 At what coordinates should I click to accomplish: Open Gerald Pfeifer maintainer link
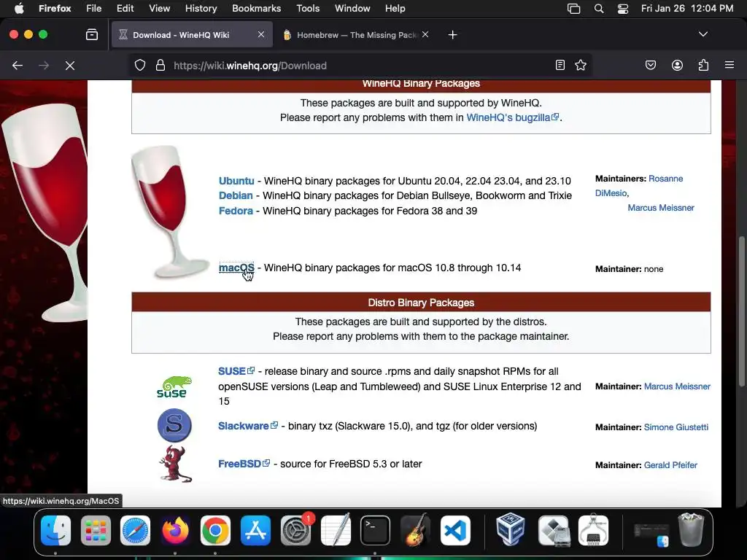click(x=670, y=464)
